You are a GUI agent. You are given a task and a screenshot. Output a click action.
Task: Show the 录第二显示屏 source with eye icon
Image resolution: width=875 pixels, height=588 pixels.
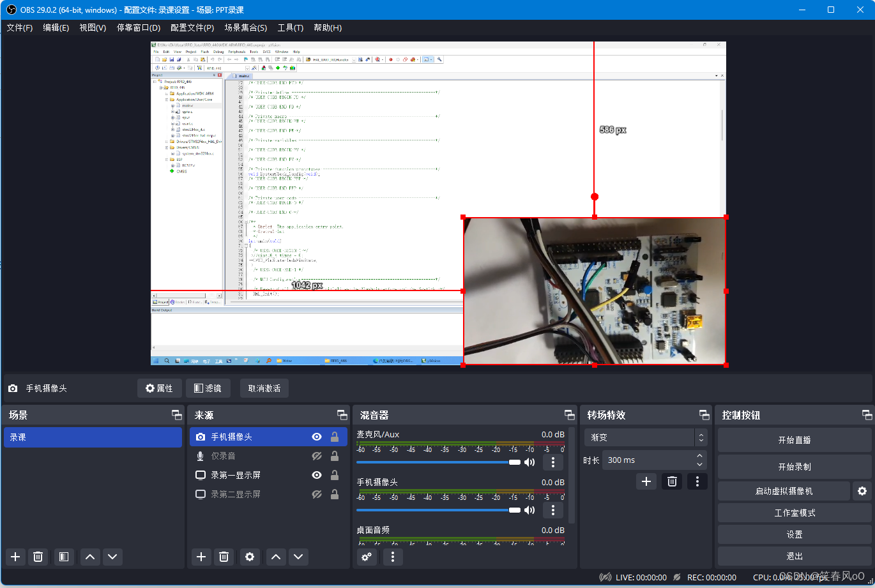(317, 494)
